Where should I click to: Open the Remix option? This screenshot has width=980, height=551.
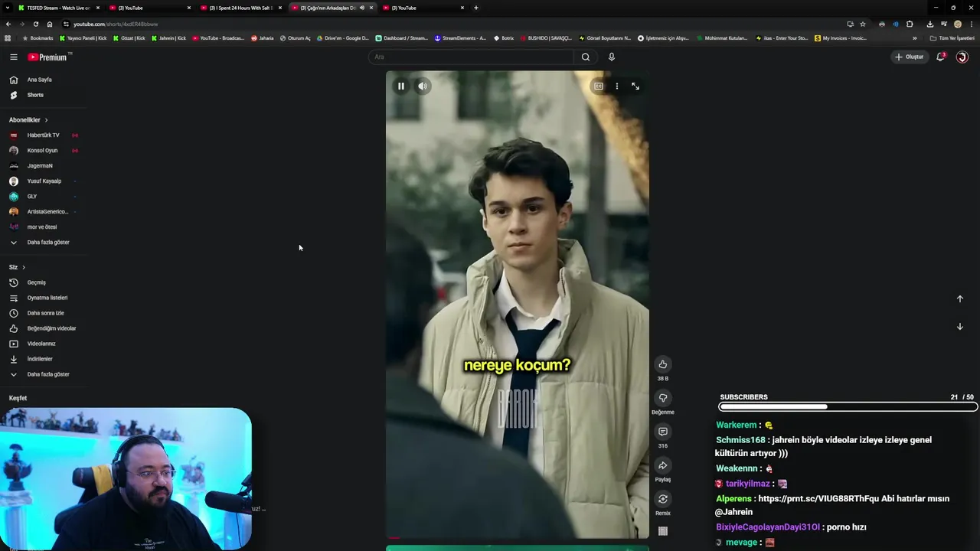tap(663, 499)
